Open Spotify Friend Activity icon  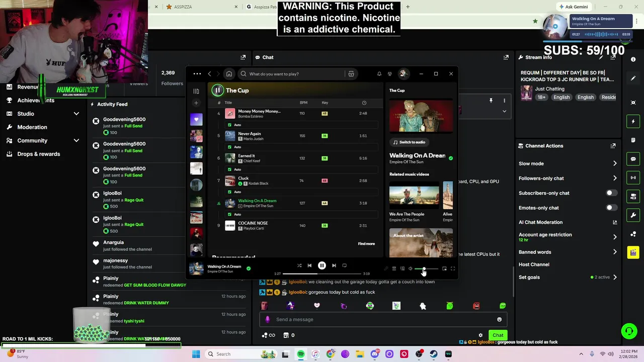(x=389, y=74)
